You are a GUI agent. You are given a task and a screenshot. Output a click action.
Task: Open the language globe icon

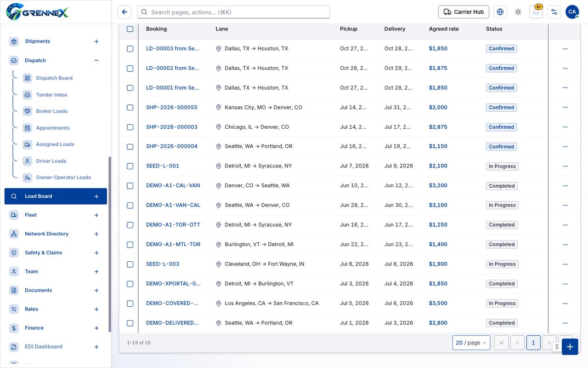[500, 12]
